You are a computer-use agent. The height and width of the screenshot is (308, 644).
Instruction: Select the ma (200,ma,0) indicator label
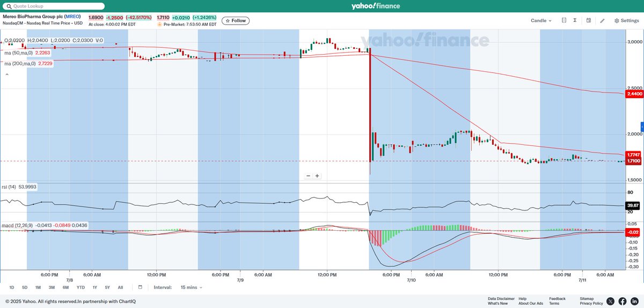pyautogui.click(x=28, y=64)
